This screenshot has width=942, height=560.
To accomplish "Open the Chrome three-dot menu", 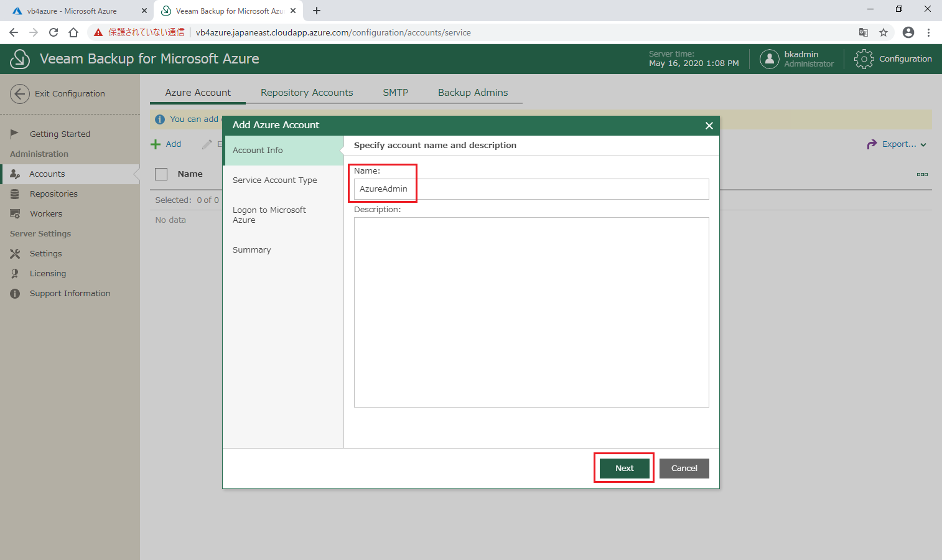I will pos(928,32).
